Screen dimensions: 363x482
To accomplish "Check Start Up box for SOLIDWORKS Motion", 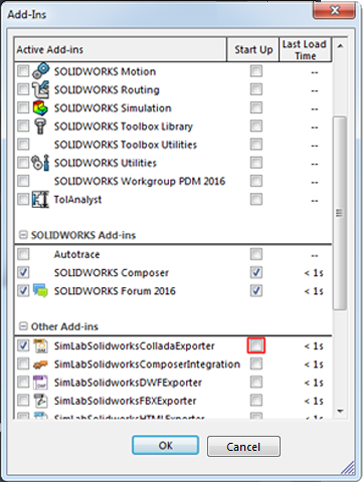I will coord(256,71).
